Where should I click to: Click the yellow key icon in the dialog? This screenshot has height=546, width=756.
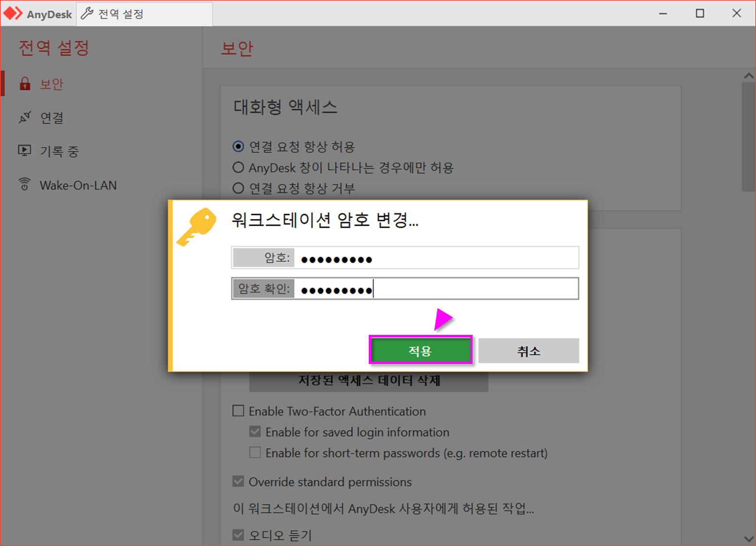tap(197, 227)
